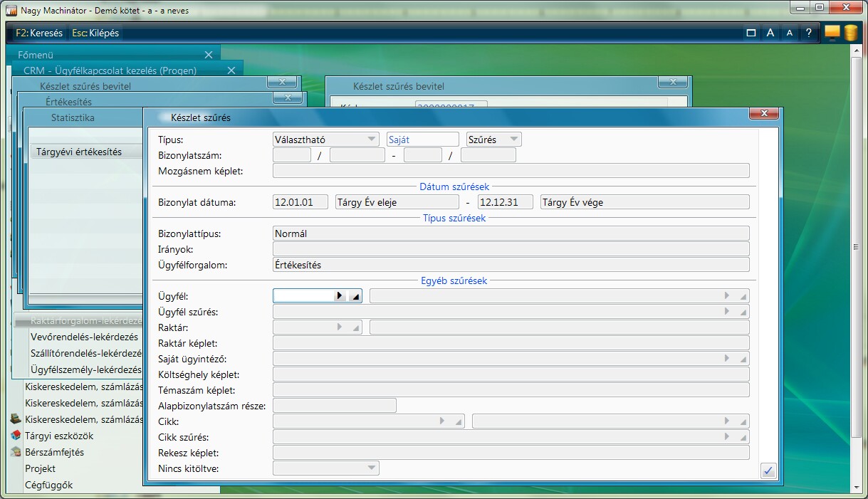This screenshot has height=499, width=868.
Task: Click the gold database icon in toolbar
Action: point(850,33)
